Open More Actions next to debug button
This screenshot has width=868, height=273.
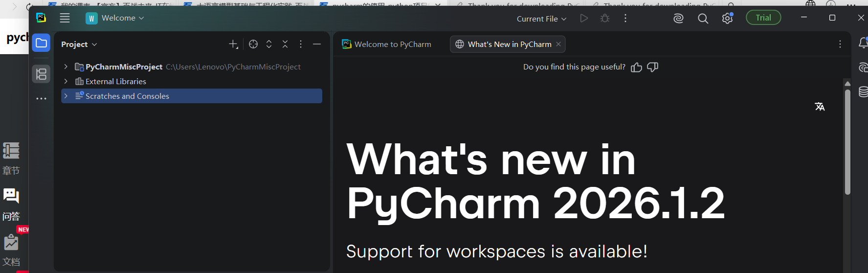(625, 18)
